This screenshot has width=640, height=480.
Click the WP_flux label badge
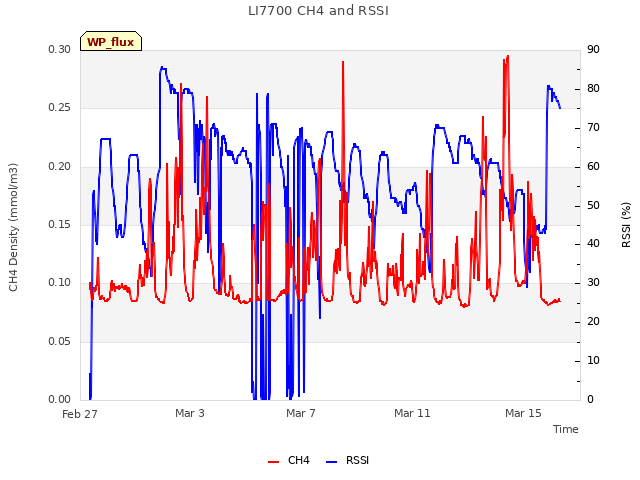tap(111, 42)
